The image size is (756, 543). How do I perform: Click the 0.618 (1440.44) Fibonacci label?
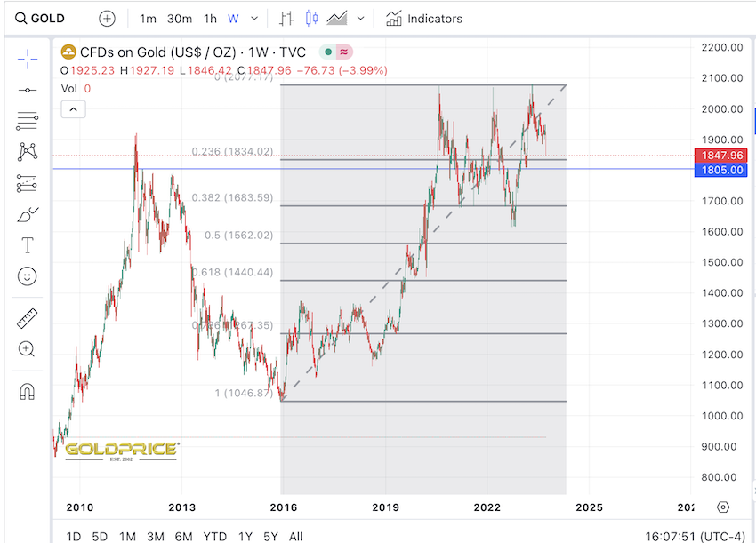[x=232, y=272]
